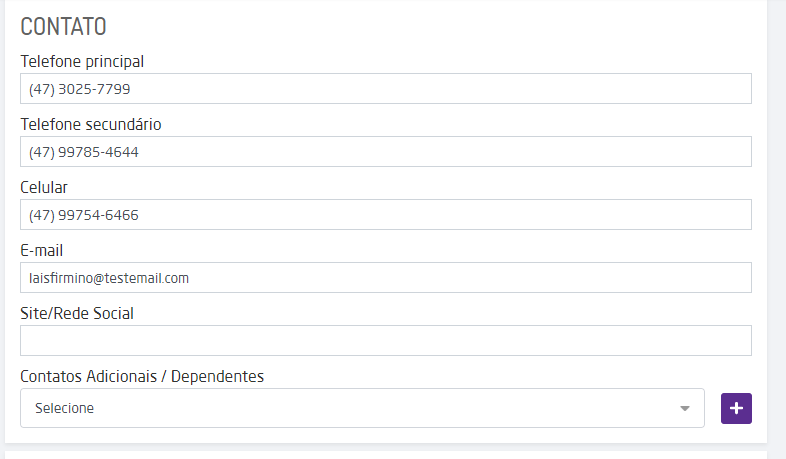The image size is (786, 459).
Task: Click the (47) 99754-6466 cell number text
Action: (84, 215)
